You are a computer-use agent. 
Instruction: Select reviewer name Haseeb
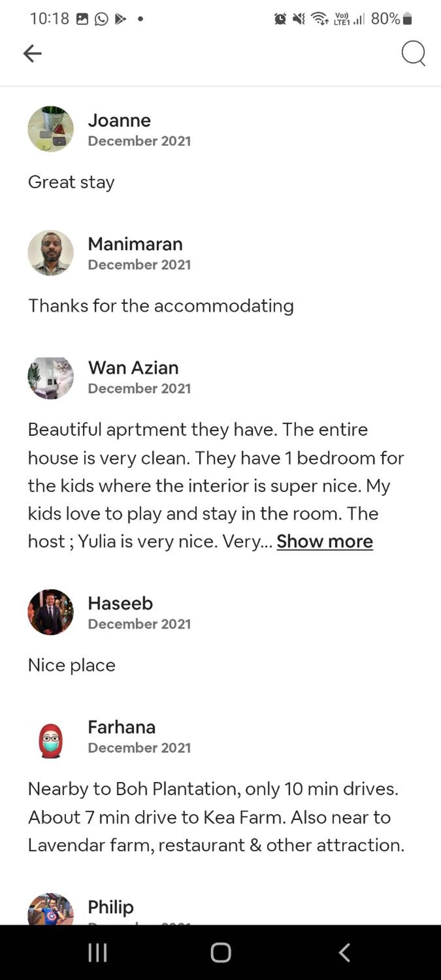pos(120,603)
